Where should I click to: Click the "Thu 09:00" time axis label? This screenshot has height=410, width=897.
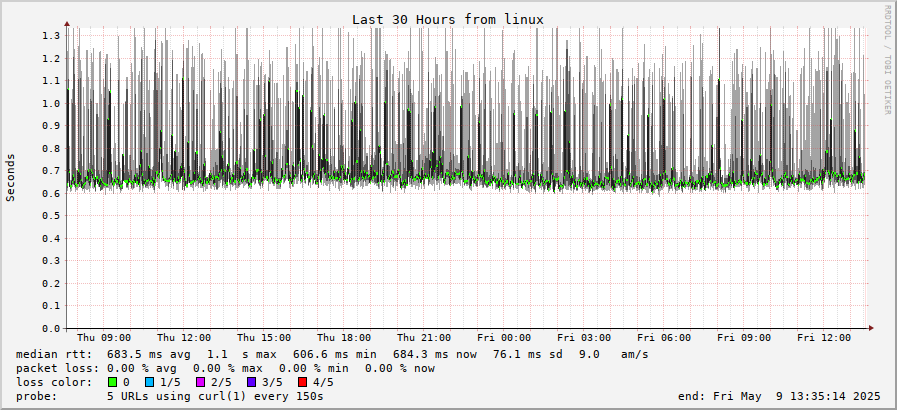[x=104, y=338]
